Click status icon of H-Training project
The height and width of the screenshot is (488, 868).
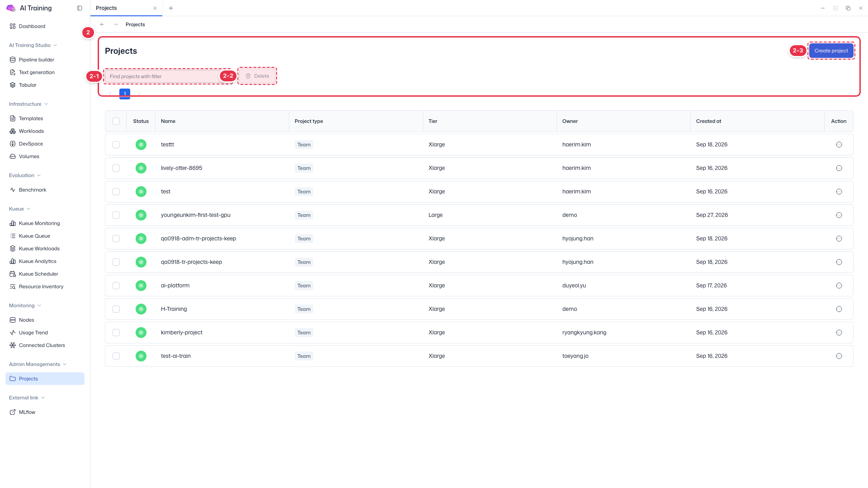(141, 309)
